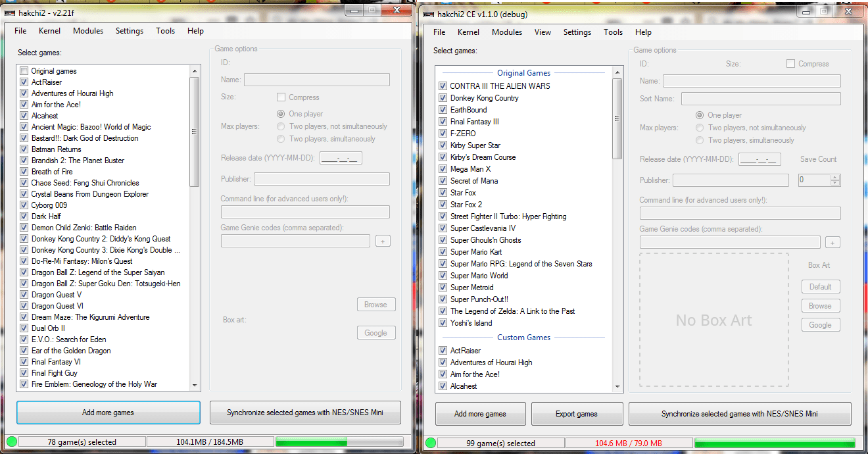Viewport: 868px width, 454px height.
Task: Click 104.6 MB / 79.0 MB status text
Action: click(x=628, y=443)
